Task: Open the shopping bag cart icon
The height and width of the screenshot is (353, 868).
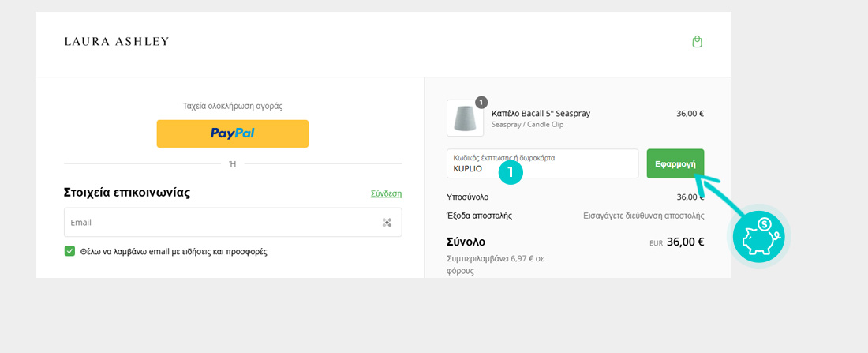Action: (x=697, y=42)
